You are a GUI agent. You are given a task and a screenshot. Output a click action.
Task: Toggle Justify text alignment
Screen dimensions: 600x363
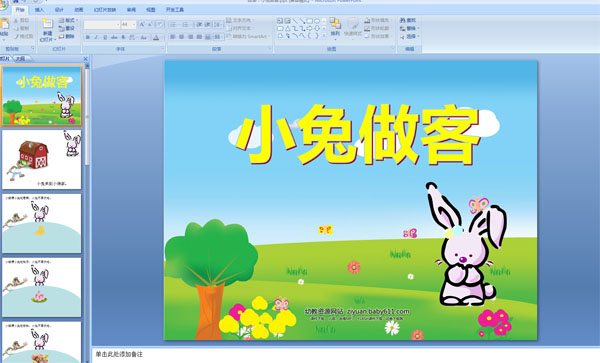click(199, 37)
